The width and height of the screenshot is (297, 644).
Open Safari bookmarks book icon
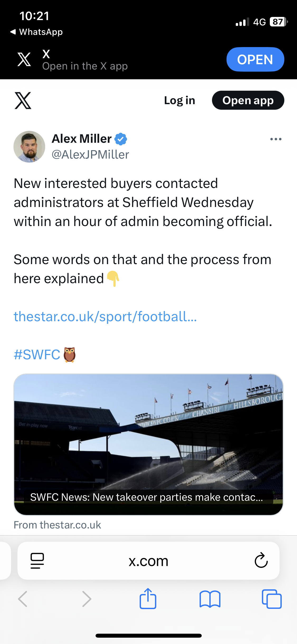click(x=210, y=599)
